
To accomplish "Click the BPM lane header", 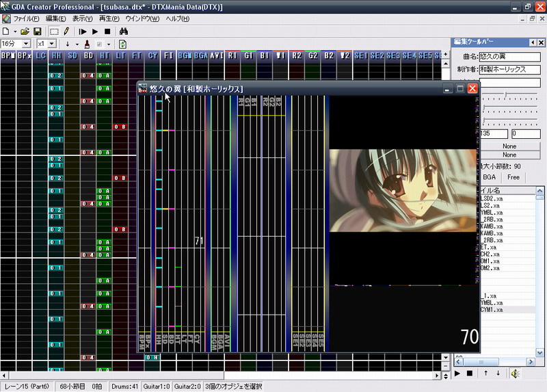I will [8, 56].
